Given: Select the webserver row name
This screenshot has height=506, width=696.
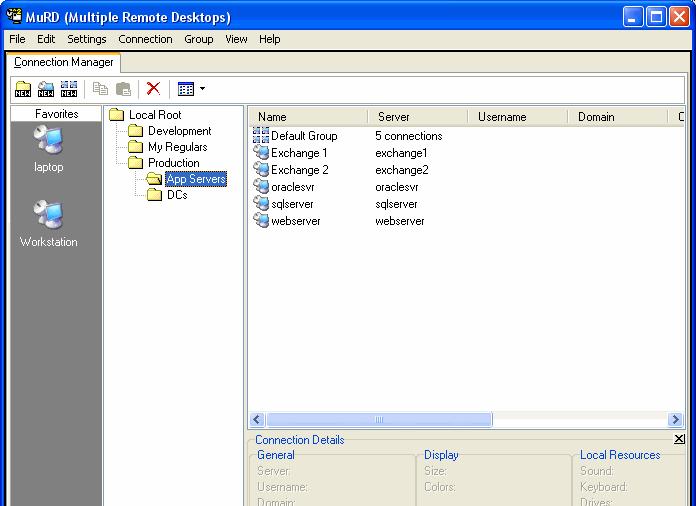Looking at the screenshot, I should pyautogui.click(x=296, y=221).
